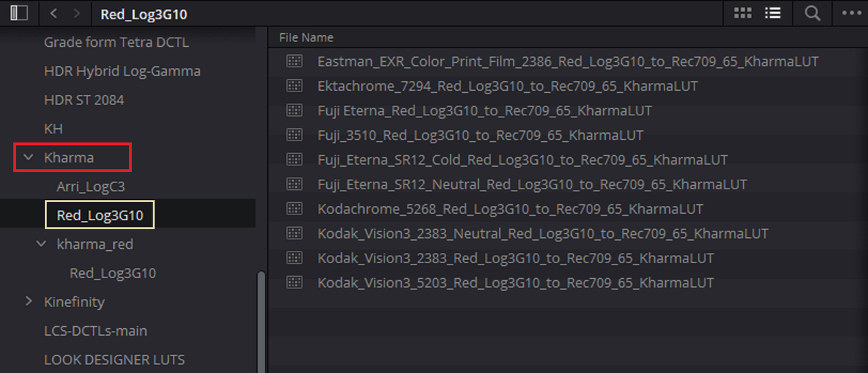Toggle the sidebar panel layout icon
This screenshot has width=868, height=373.
click(x=19, y=13)
